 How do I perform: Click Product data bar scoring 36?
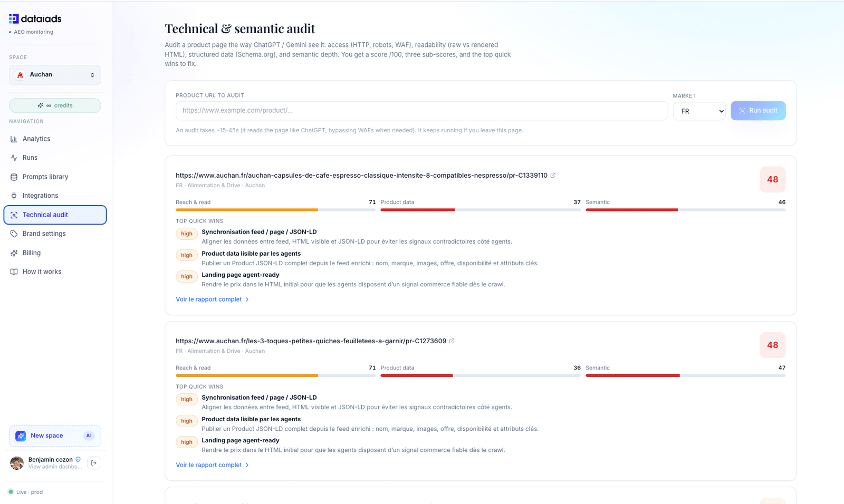coord(481,375)
